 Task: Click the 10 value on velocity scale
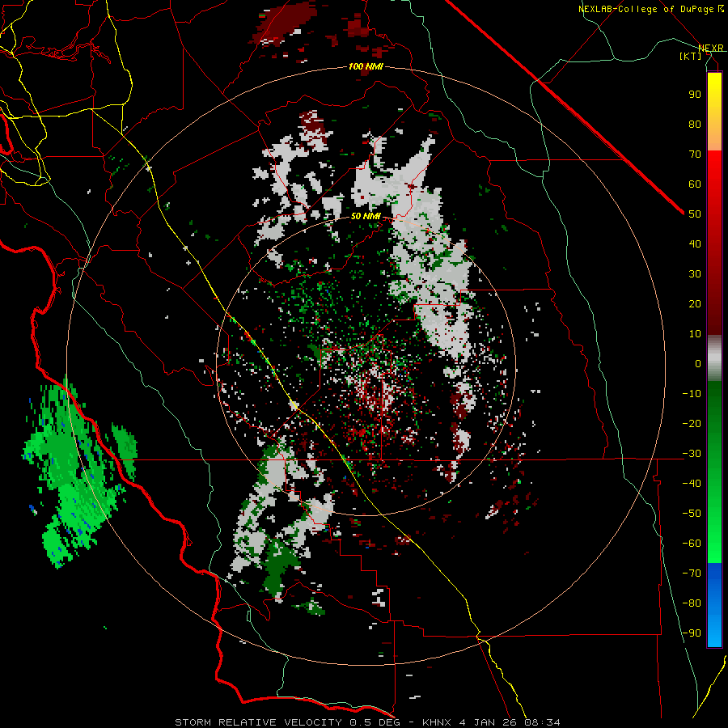(x=695, y=334)
